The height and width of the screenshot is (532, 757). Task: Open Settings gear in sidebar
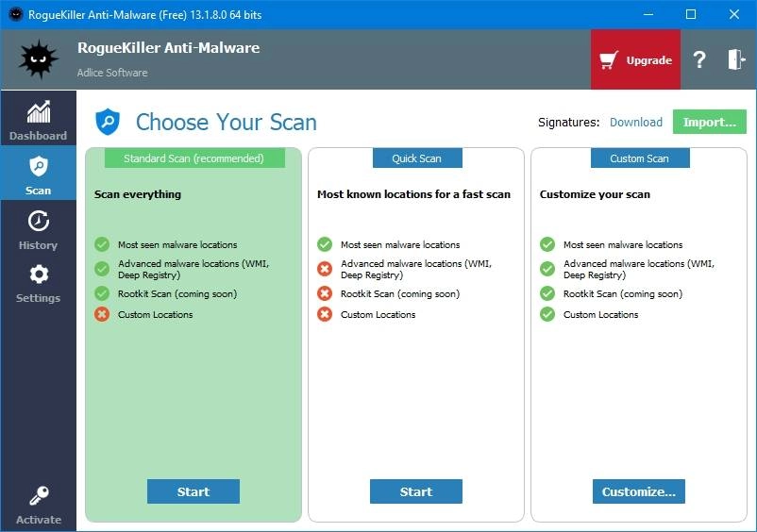[x=39, y=274]
